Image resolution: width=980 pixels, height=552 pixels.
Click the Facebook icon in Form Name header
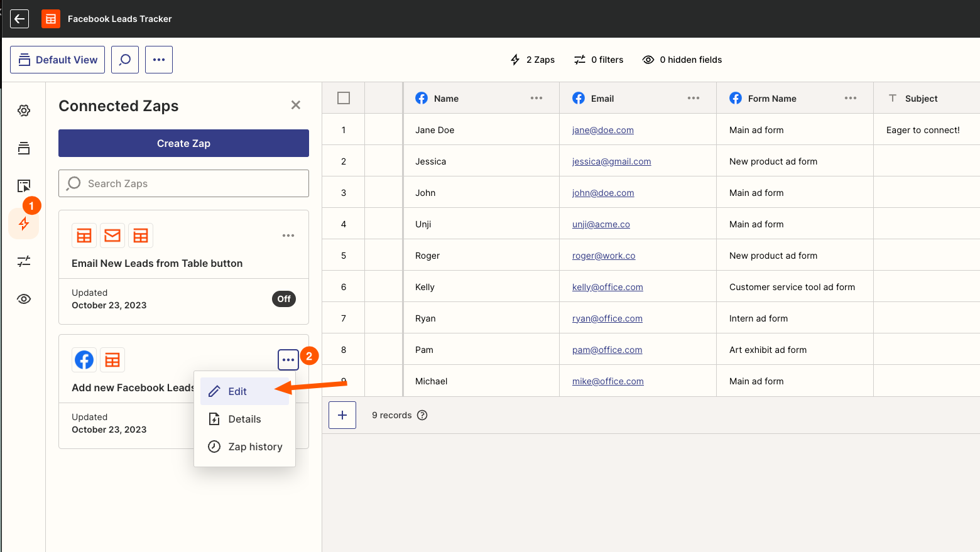click(x=736, y=98)
